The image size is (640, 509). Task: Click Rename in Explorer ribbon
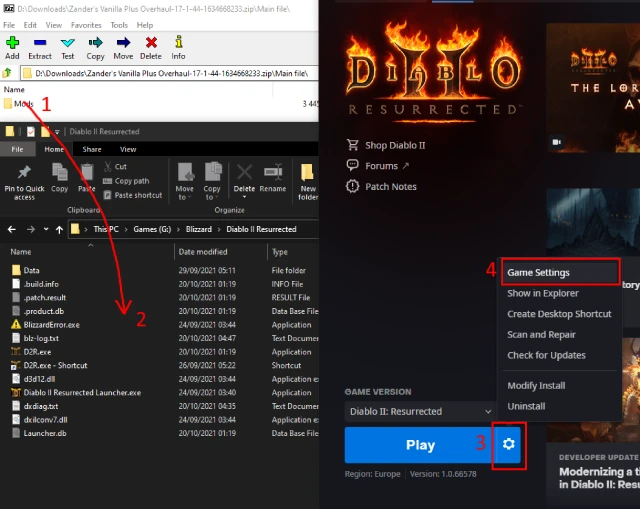tap(273, 178)
